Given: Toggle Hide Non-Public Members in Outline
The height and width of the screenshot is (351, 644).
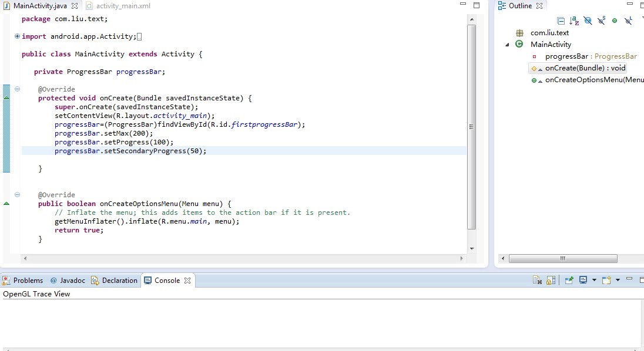Looking at the screenshot, I should 615,21.
